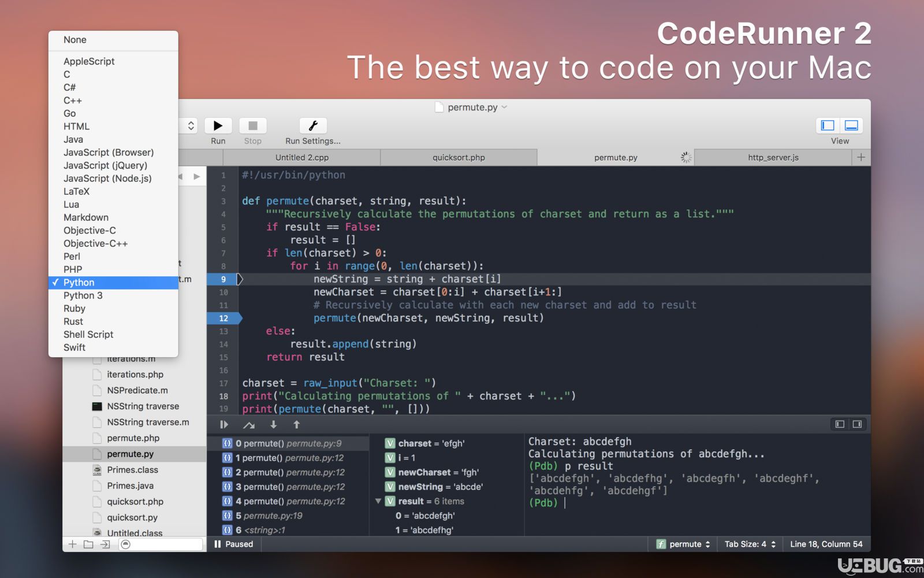924x578 pixels.
Task: Choose AppleScript in the language menu
Action: (113, 61)
